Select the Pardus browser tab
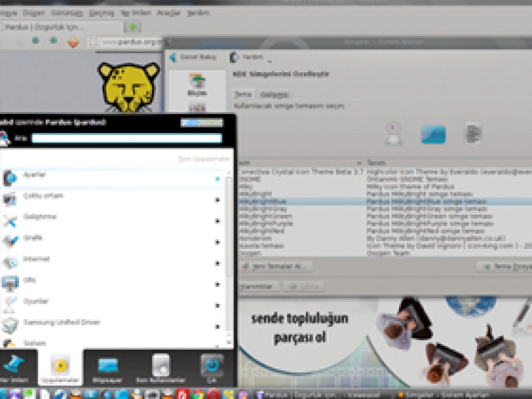The width and height of the screenshot is (532, 399). click(61, 27)
